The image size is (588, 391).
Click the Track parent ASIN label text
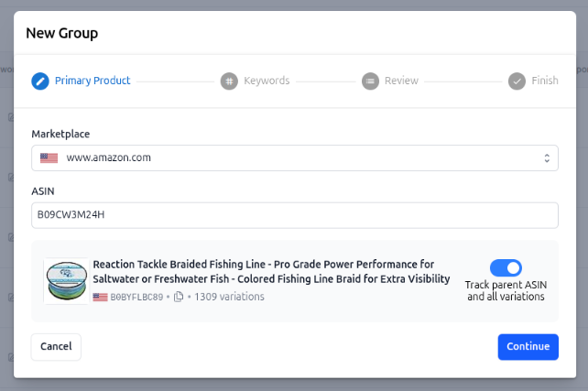tap(506, 290)
